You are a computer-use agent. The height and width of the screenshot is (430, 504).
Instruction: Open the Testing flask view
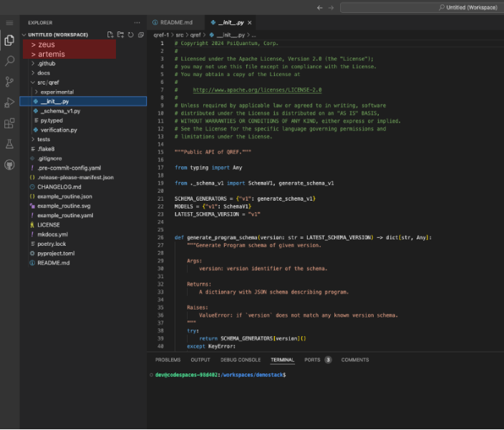9,144
